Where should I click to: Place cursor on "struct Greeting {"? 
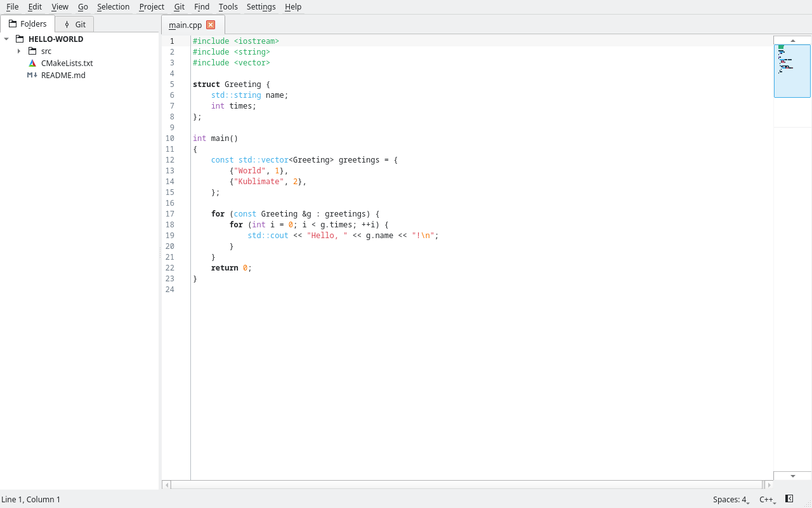(232, 84)
